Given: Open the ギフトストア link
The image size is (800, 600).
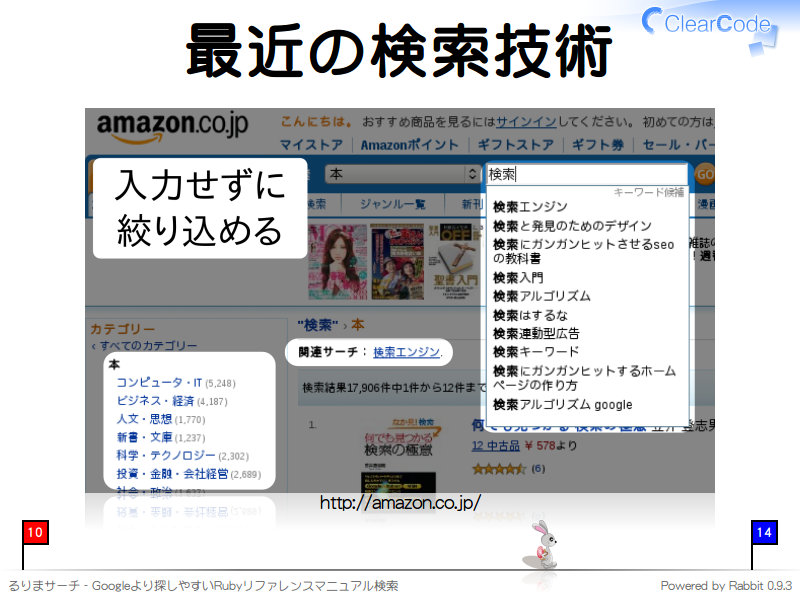Looking at the screenshot, I should (515, 145).
